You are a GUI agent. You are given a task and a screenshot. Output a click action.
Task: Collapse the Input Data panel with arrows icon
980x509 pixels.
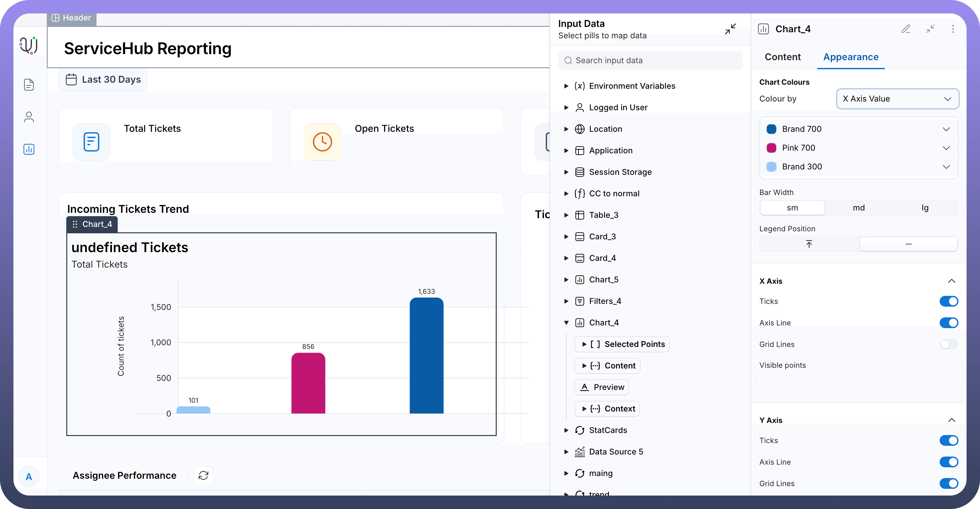tap(730, 29)
